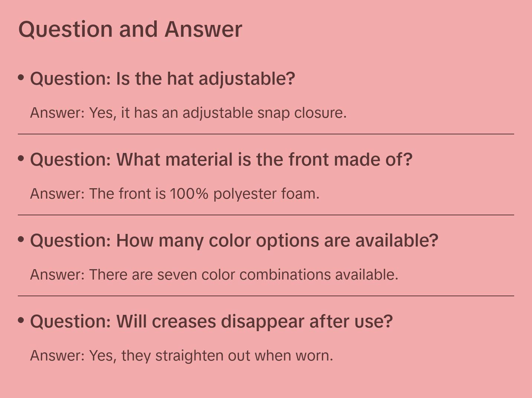Select the adjustable snap closure answer text
Viewport: 532px width, 398px height.
point(188,113)
